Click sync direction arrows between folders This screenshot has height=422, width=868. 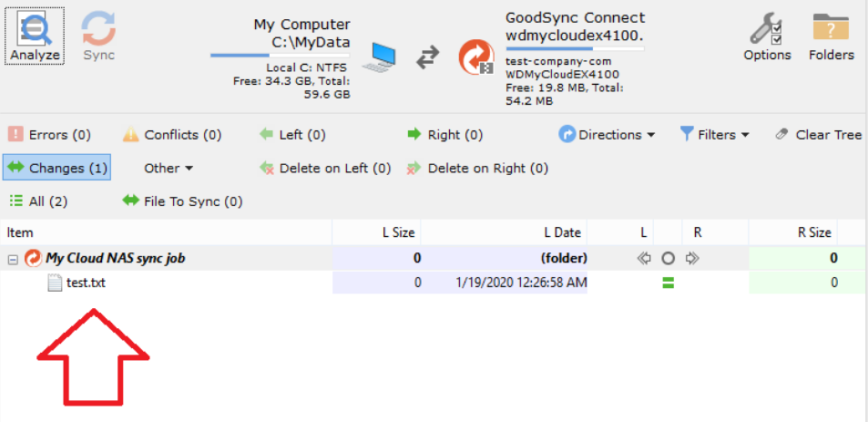coord(427,57)
